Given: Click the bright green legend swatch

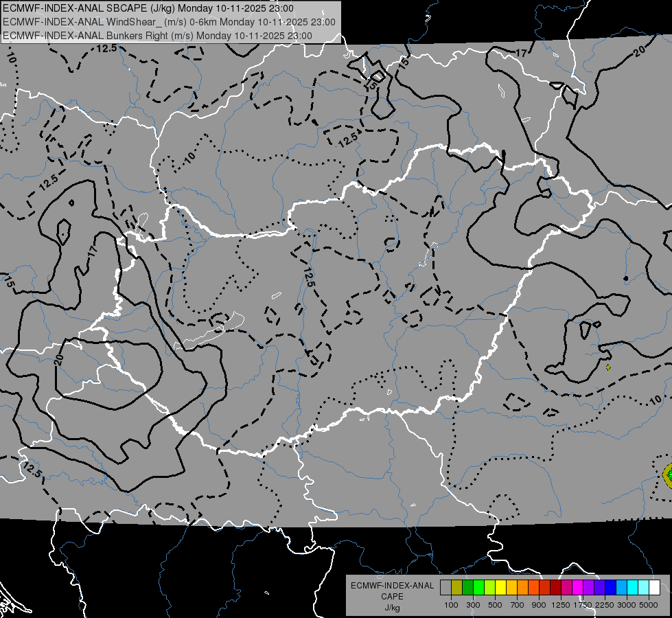Looking at the screenshot, I should coord(478,587).
